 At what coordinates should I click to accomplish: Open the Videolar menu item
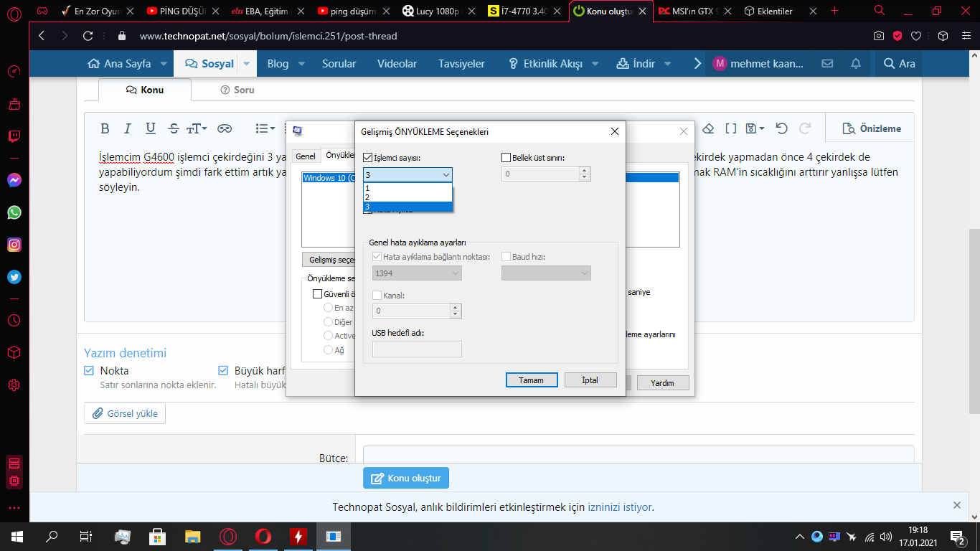(397, 64)
